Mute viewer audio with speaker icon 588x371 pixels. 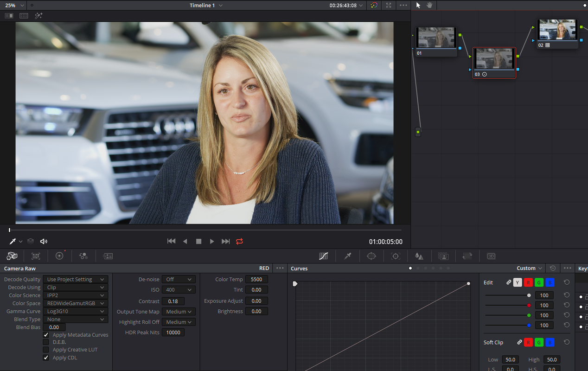[x=44, y=241]
